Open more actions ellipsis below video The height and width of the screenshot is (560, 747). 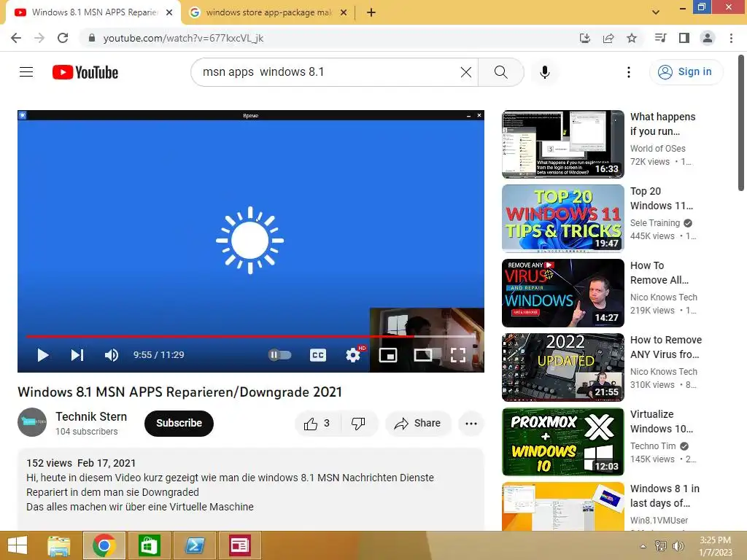pyautogui.click(x=471, y=424)
